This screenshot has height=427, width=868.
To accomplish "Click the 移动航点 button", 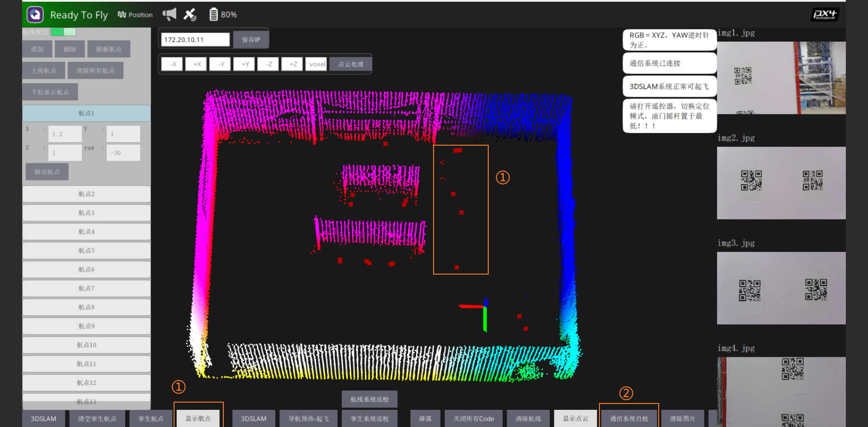I will point(47,172).
